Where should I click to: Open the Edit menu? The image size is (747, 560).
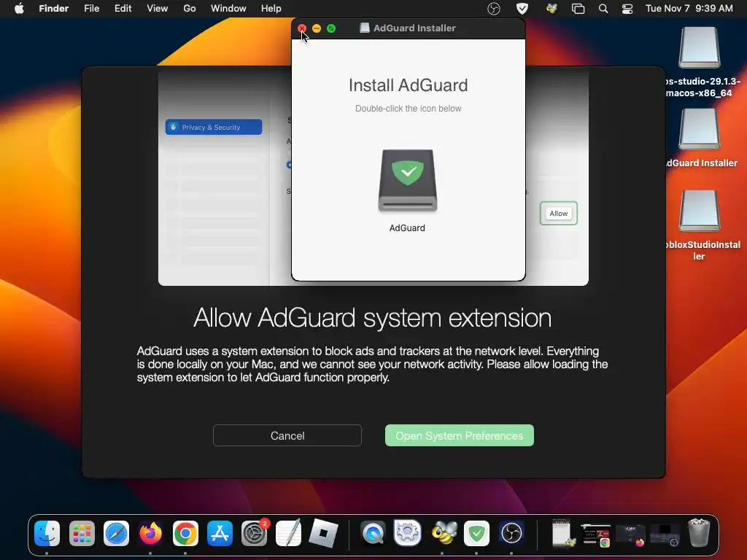tap(123, 9)
